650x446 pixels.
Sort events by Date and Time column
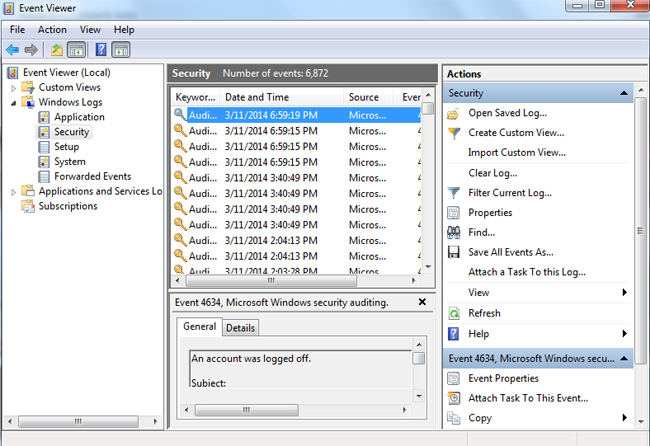(257, 97)
